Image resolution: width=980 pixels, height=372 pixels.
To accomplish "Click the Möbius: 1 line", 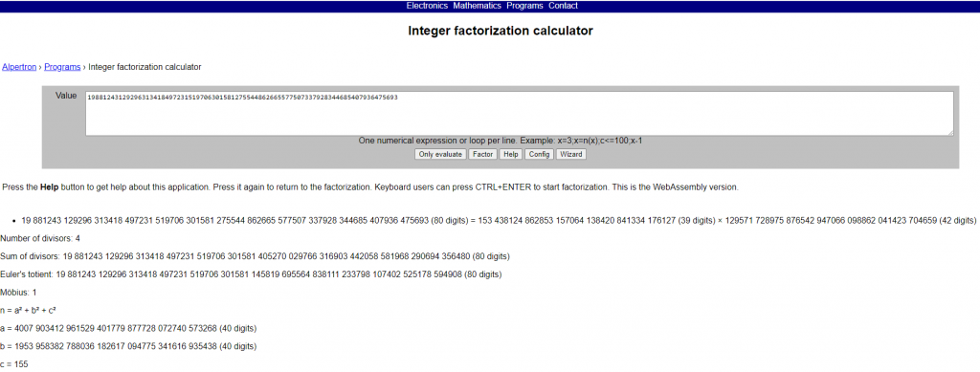I will click(18, 292).
